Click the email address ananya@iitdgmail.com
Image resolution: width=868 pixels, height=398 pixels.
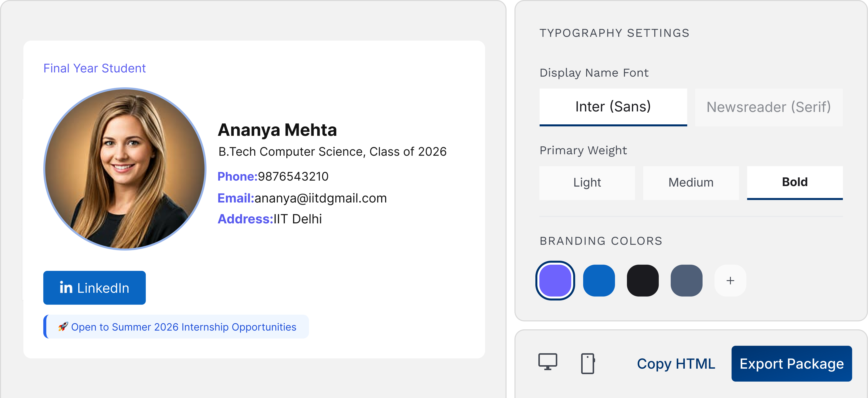(x=320, y=198)
